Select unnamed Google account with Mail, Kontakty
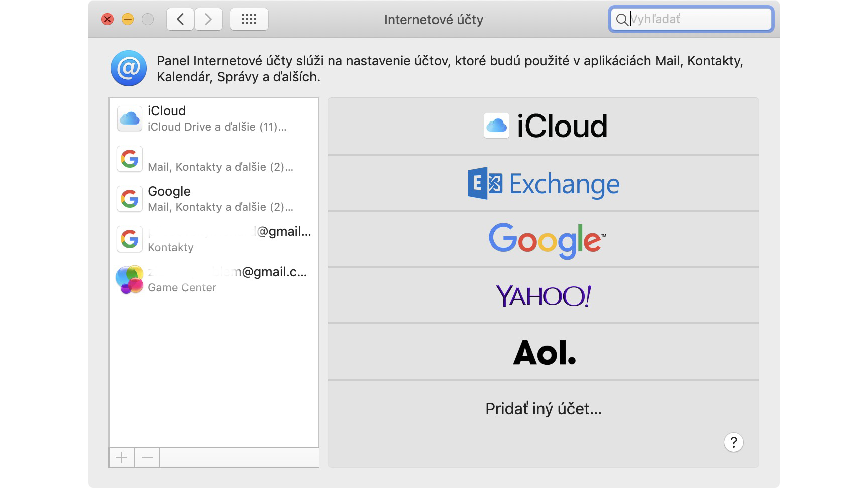This screenshot has height=488, width=868. point(214,159)
